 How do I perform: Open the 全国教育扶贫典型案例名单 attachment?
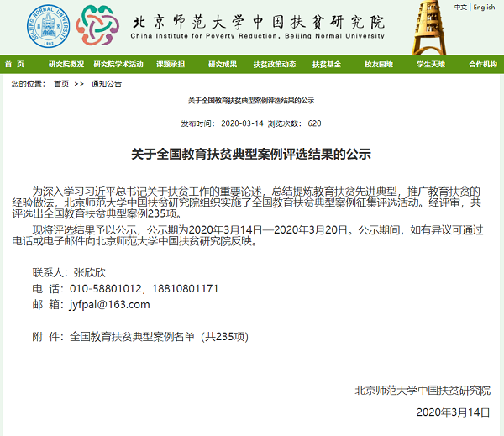point(159,336)
